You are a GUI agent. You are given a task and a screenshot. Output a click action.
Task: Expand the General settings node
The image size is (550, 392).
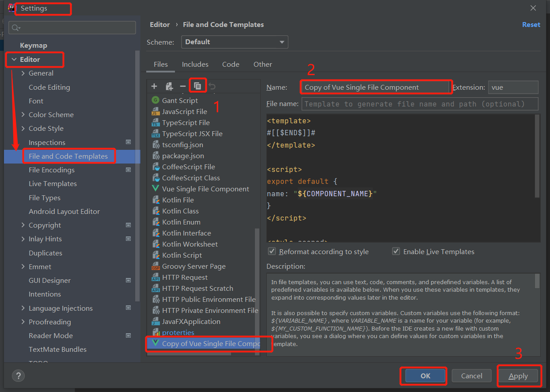pyautogui.click(x=23, y=73)
